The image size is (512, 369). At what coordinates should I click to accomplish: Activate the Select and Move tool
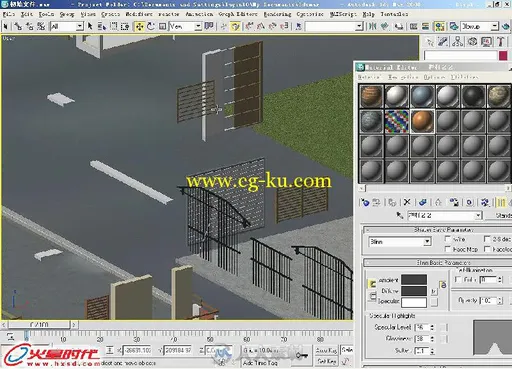pyautogui.click(x=139, y=26)
